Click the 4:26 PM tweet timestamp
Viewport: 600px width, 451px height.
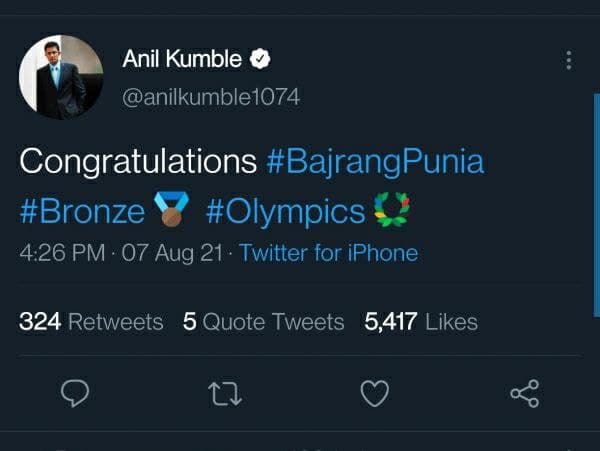(62, 253)
